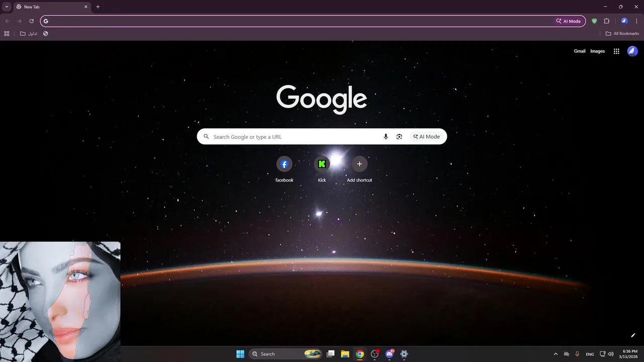Start voice search with microphone
644x362 pixels.
(386, 137)
